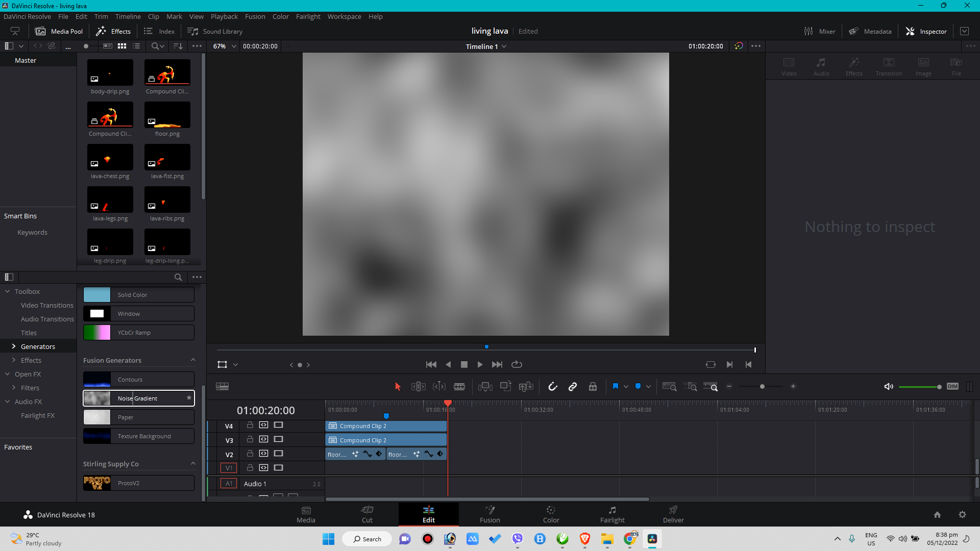Activate Trim Edit Mode tool
Image resolution: width=980 pixels, height=551 pixels.
pos(419,387)
